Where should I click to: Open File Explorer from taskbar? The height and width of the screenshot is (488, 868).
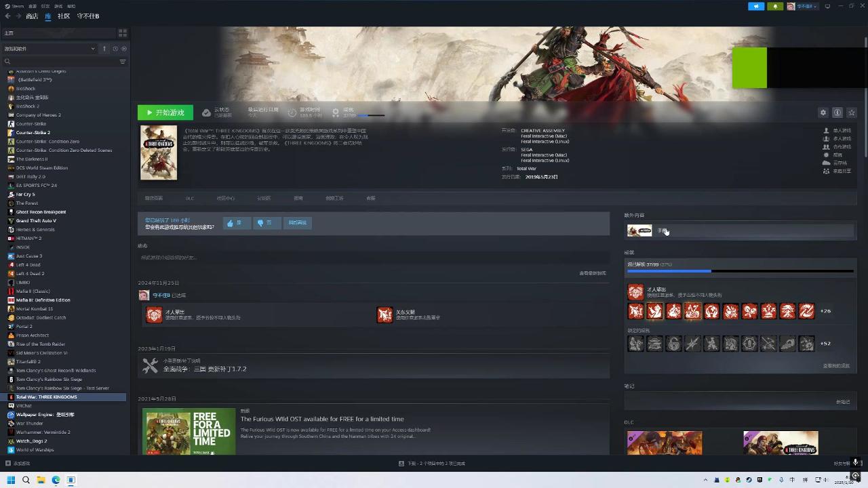41,480
